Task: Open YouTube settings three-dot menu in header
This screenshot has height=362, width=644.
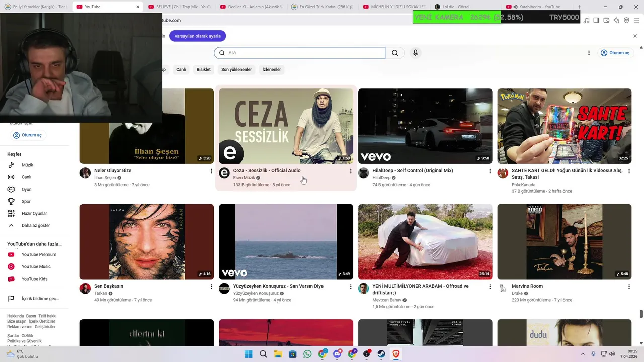Action: click(x=589, y=53)
